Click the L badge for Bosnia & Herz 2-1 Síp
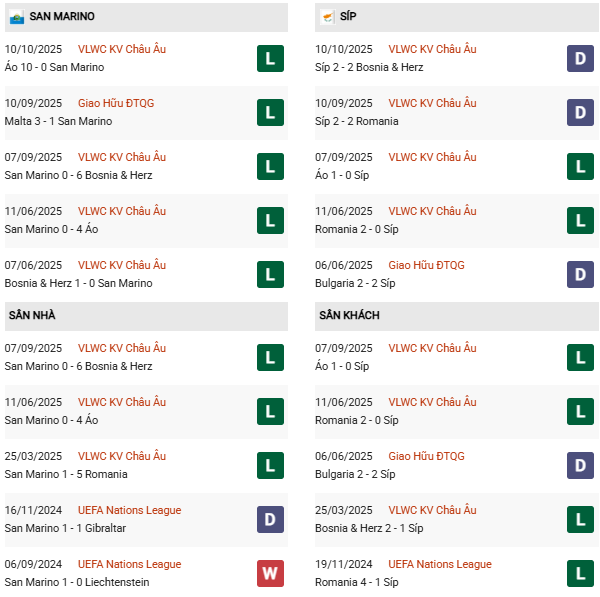Screen dimensions: 600x597 point(581,520)
